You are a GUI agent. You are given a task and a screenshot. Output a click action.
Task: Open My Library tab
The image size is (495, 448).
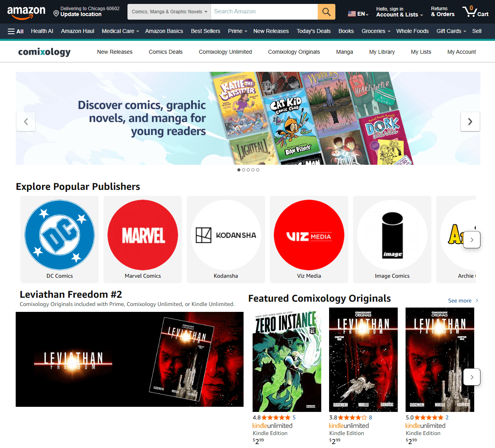coord(382,52)
